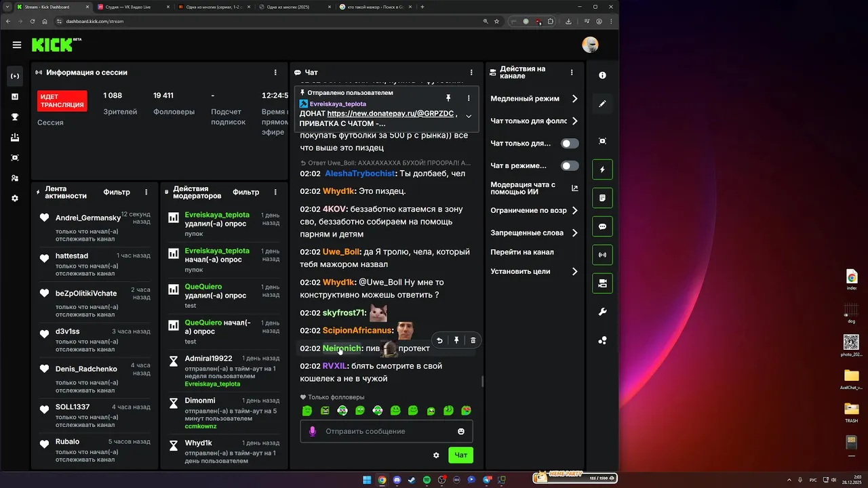The height and width of the screenshot is (488, 868).
Task: Switch to the 'кто такой мажор' search tab
Action: pyautogui.click(x=375, y=7)
